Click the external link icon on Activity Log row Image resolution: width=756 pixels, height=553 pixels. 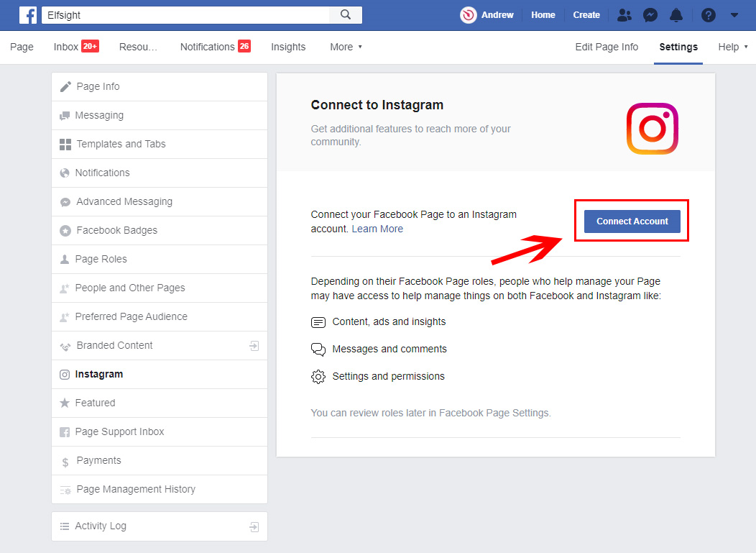(254, 527)
